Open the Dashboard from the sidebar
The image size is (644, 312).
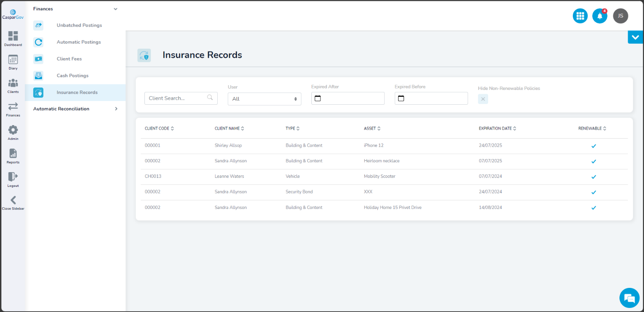[x=13, y=38]
